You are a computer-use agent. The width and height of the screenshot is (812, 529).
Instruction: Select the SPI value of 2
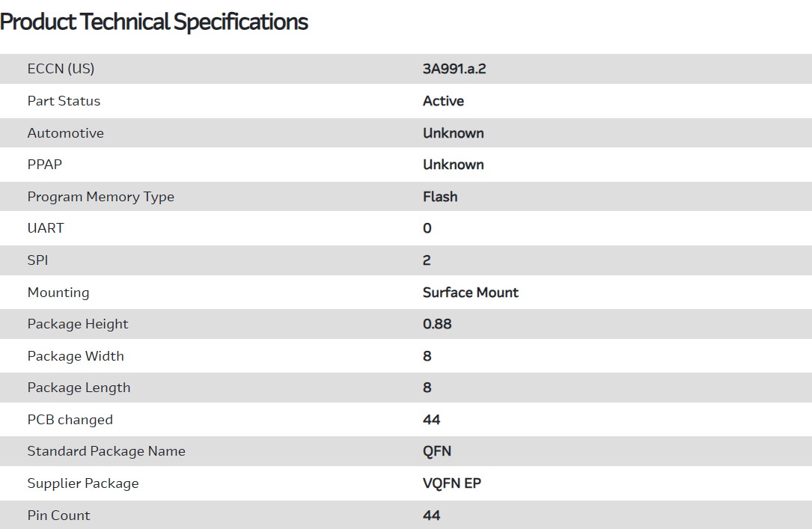coord(427,260)
